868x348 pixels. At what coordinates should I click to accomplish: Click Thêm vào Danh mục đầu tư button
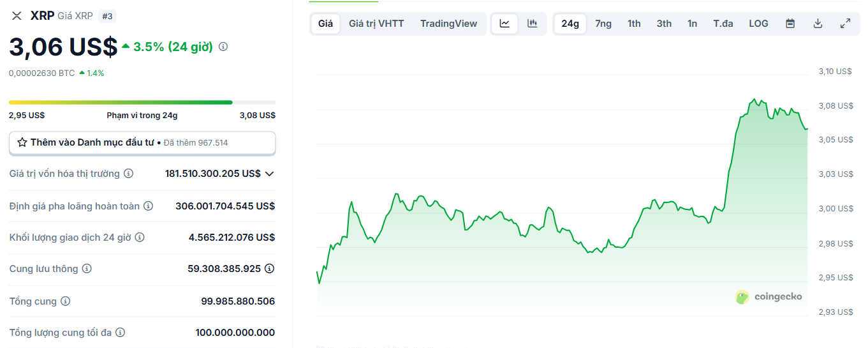click(x=142, y=143)
